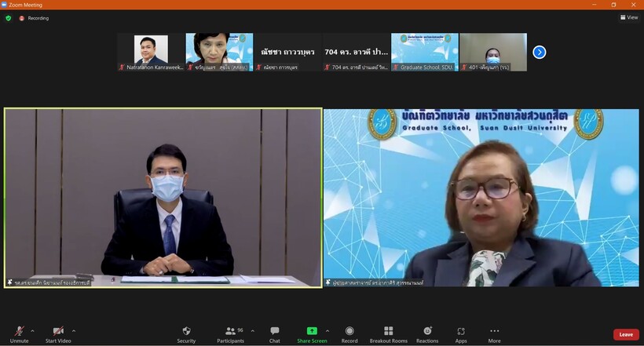The height and width of the screenshot is (346, 644).
Task: Click the 96 participants count
Action: point(240,330)
